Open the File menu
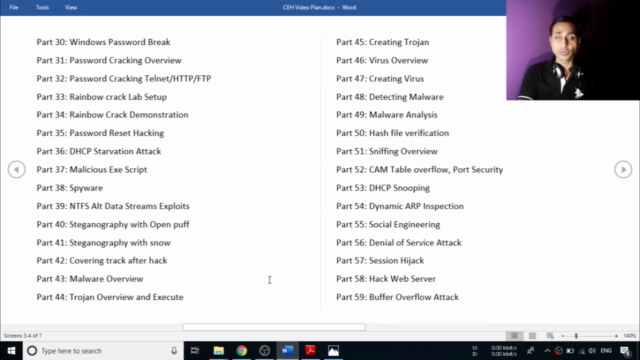Viewport: 640px width, 360px height. pyautogui.click(x=14, y=7)
